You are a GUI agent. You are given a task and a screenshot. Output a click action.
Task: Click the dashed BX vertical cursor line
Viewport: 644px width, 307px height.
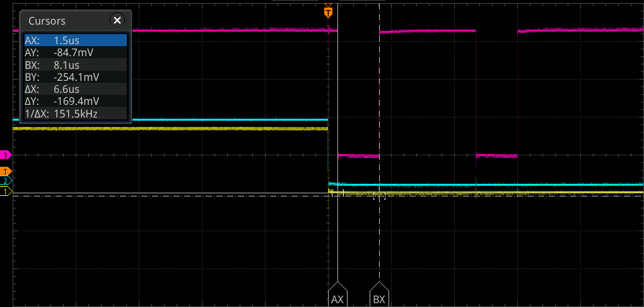point(379,240)
